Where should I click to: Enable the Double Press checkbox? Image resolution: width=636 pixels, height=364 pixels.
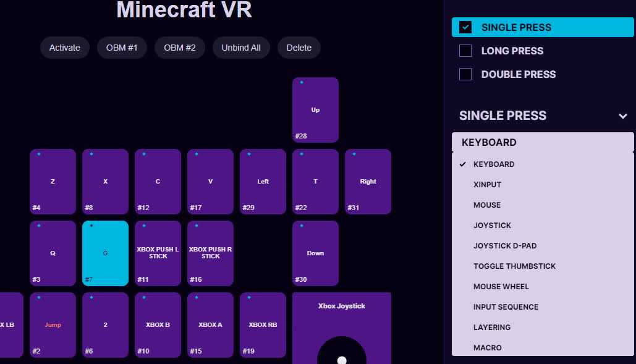(465, 74)
